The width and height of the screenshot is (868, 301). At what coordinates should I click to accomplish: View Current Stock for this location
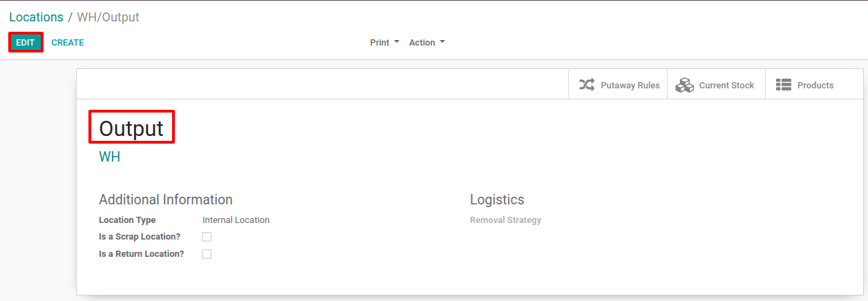tap(716, 85)
